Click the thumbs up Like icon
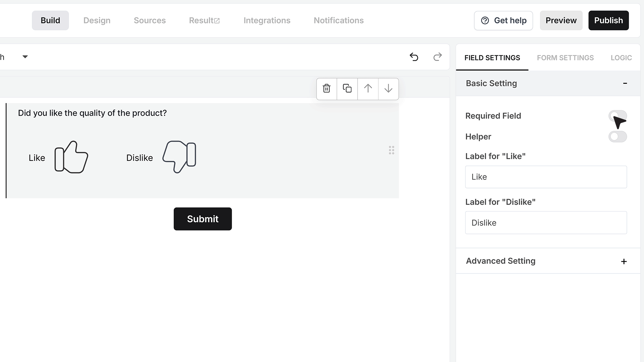Image resolution: width=644 pixels, height=362 pixels. click(x=71, y=157)
